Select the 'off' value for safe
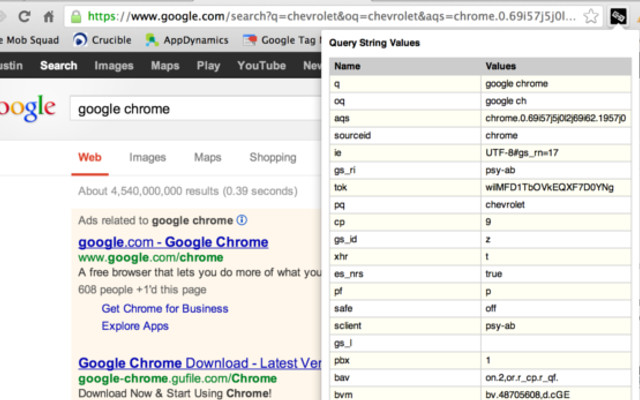This screenshot has width=640, height=400. [x=491, y=308]
